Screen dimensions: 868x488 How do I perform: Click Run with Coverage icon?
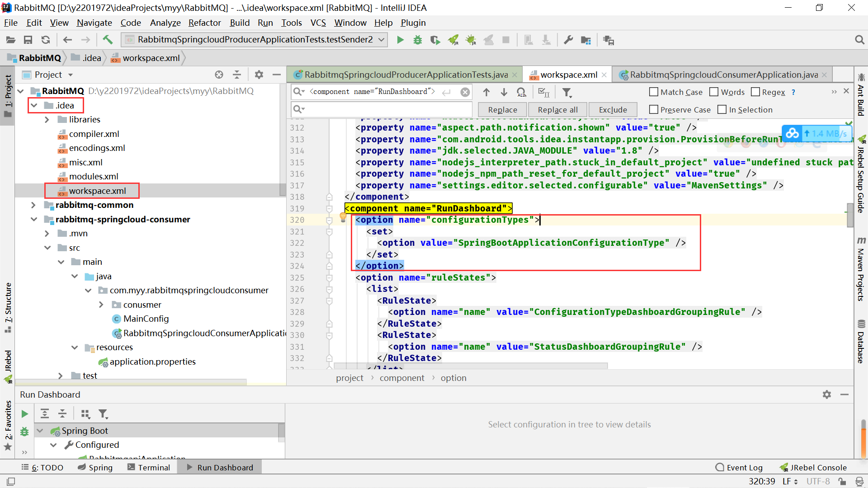(x=435, y=40)
